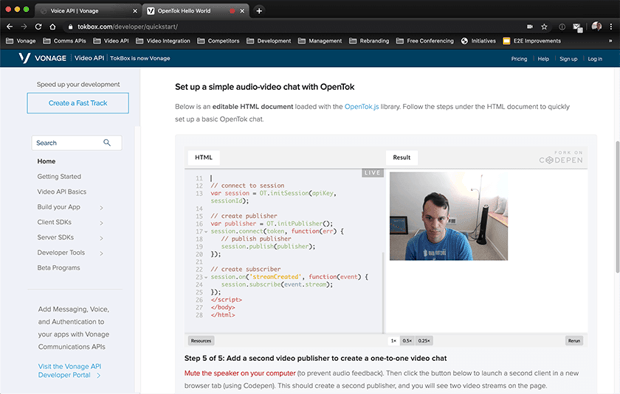
Task: Reload the tokbox quickstart page
Action: coord(38,27)
